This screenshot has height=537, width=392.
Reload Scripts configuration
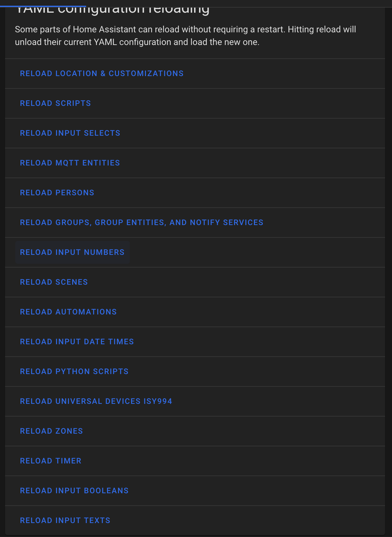coord(55,103)
